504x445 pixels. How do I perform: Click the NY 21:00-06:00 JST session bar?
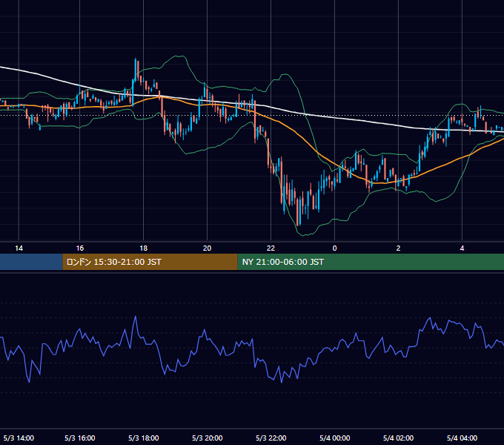pos(371,262)
